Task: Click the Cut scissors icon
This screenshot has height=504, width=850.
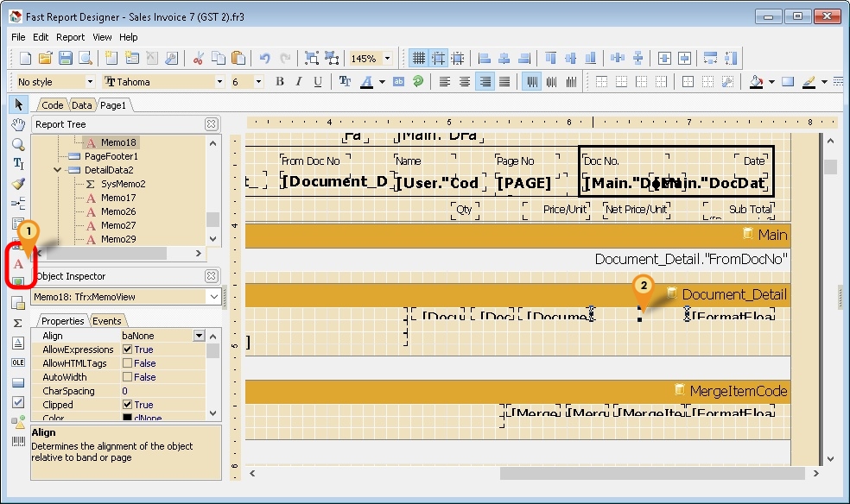Action: [x=198, y=58]
